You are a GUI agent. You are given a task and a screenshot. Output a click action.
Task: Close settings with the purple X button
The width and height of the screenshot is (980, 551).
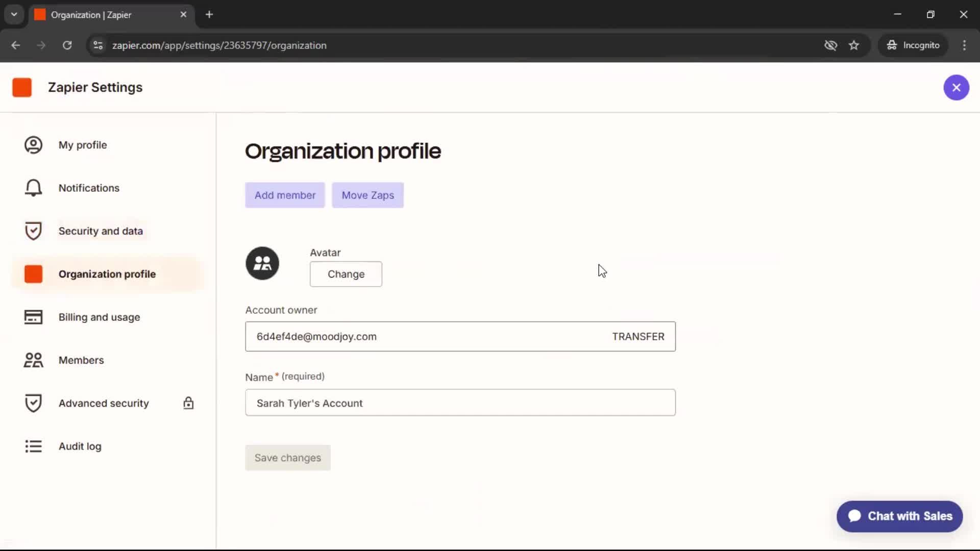[956, 87]
